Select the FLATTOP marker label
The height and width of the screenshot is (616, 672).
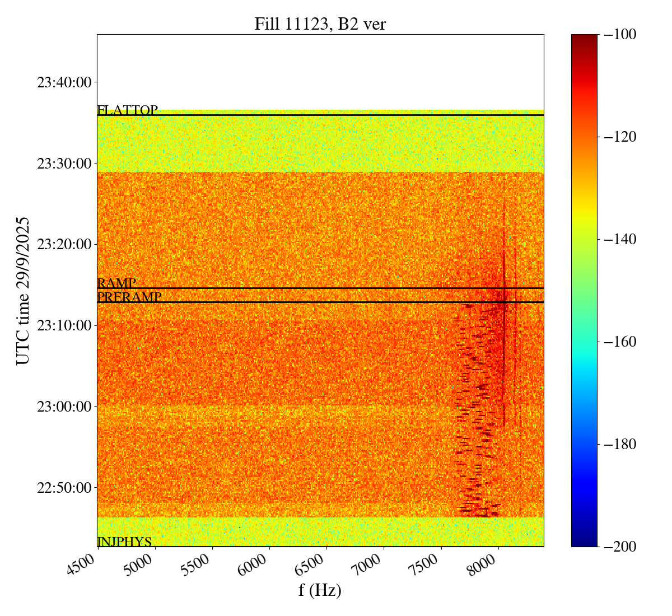pyautogui.click(x=128, y=110)
